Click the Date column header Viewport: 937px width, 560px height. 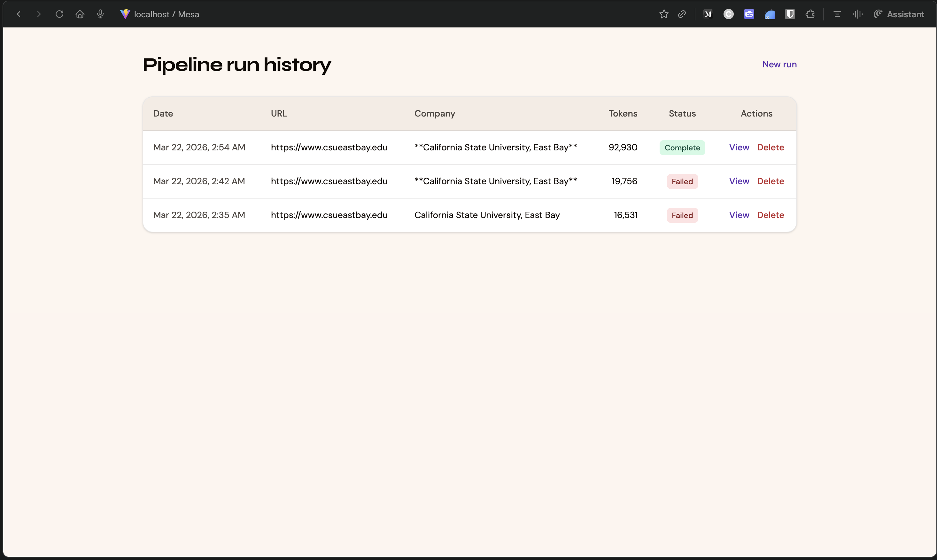click(x=163, y=114)
